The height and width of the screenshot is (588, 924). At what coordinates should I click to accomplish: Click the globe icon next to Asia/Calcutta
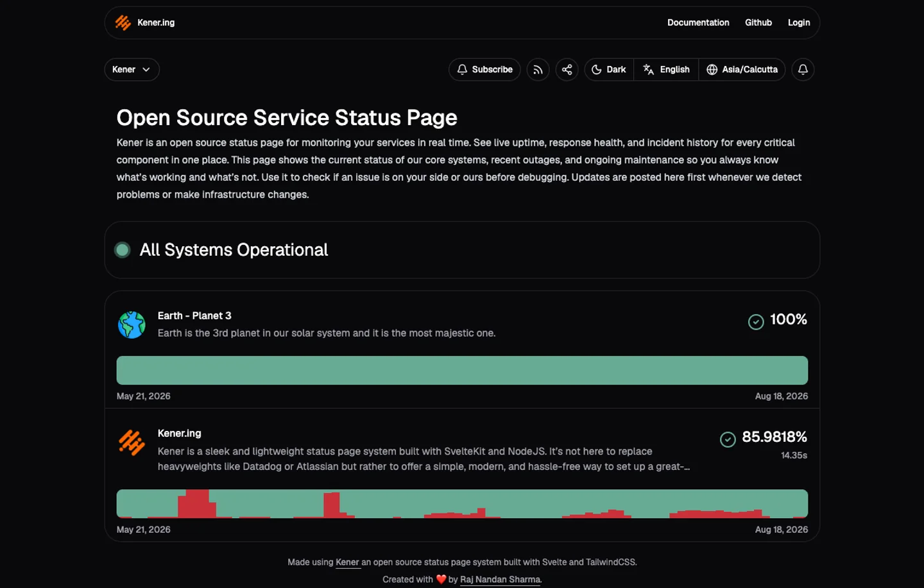coord(712,69)
